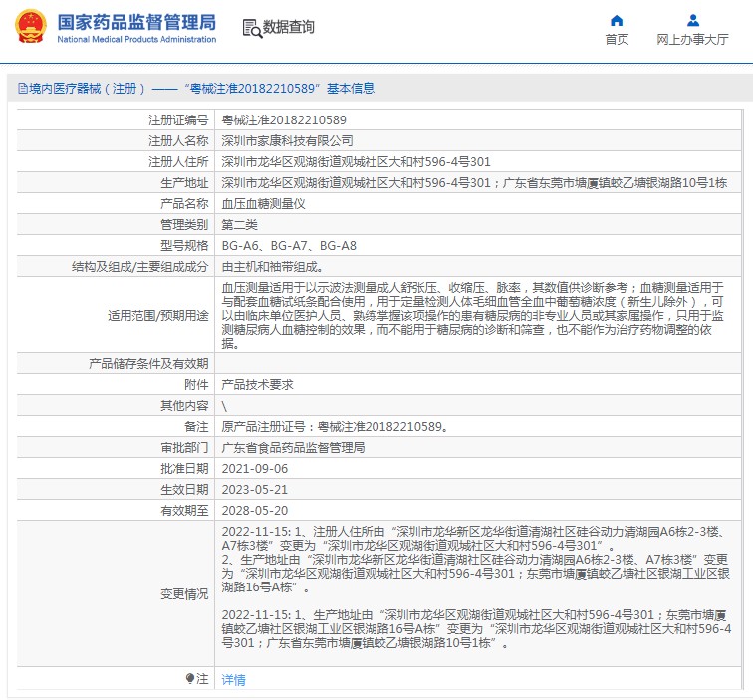This screenshot has height=700, width=753.
Task: Click the 注册人住所 address value cell
Action: pyautogui.click(x=477, y=161)
